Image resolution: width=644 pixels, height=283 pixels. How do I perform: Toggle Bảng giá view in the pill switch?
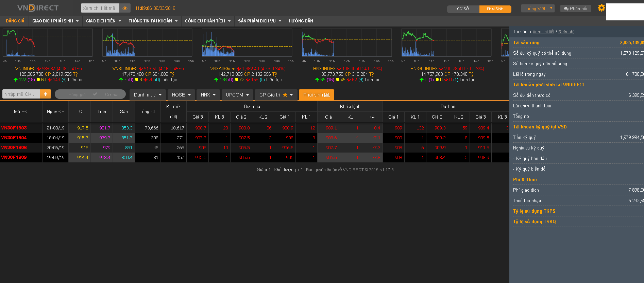pyautogui.click(x=77, y=94)
